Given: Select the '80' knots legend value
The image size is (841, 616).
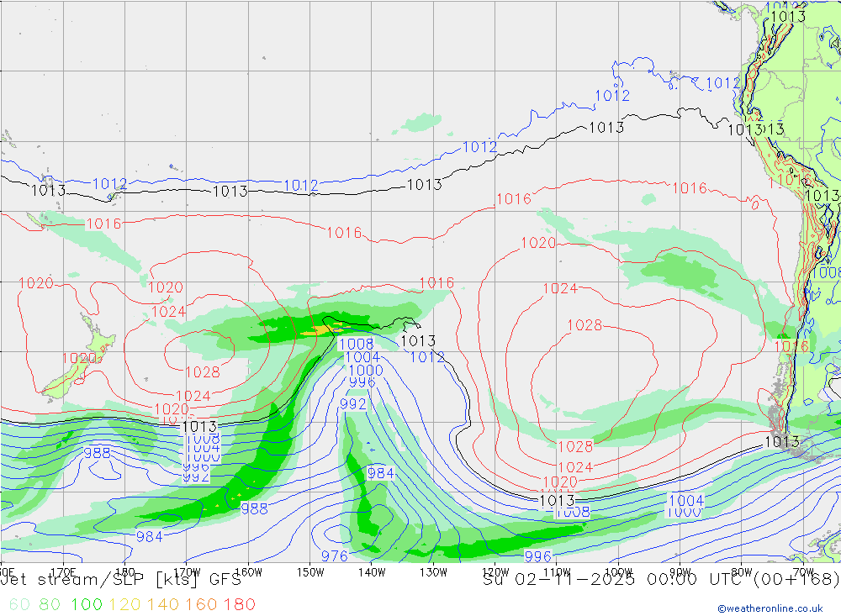Looking at the screenshot, I should tap(50, 605).
